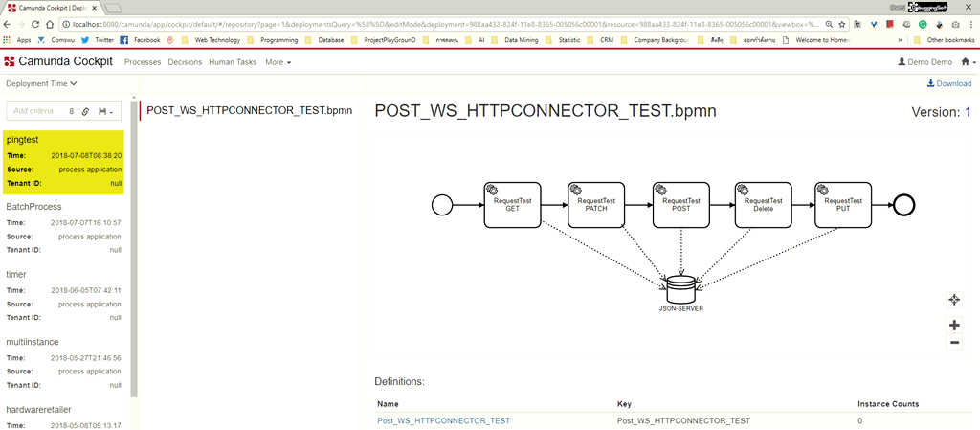Open the Programming bookmark folder

pyautogui.click(x=273, y=39)
